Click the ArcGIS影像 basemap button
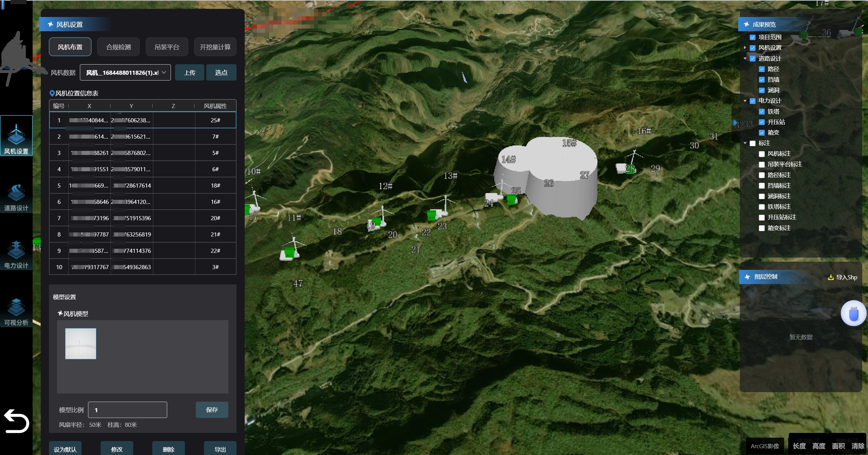The height and width of the screenshot is (455, 868). coord(765,446)
